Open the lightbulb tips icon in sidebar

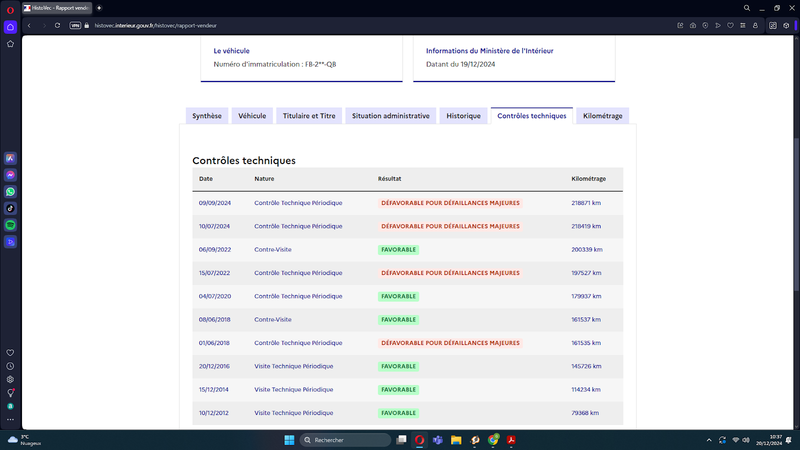[x=10, y=392]
